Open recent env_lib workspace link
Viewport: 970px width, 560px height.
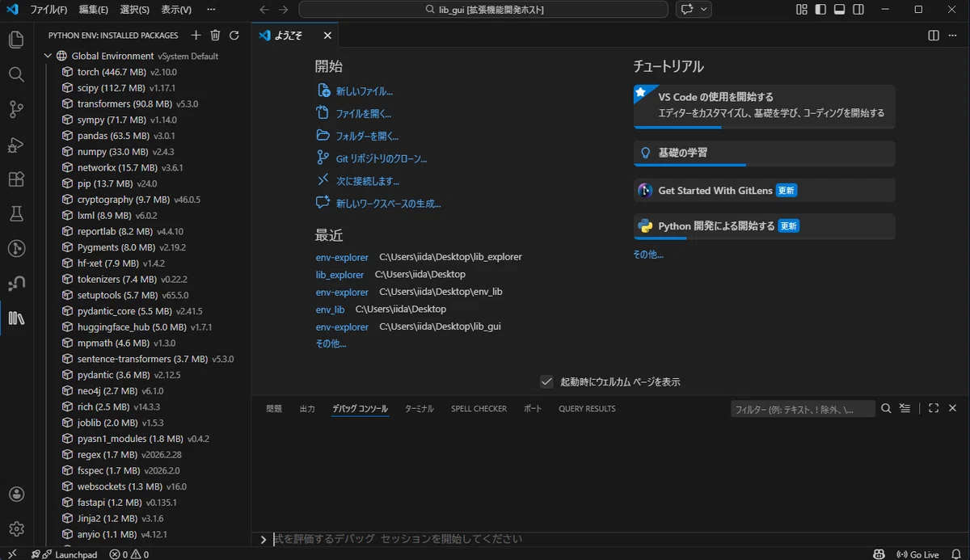[x=330, y=309]
